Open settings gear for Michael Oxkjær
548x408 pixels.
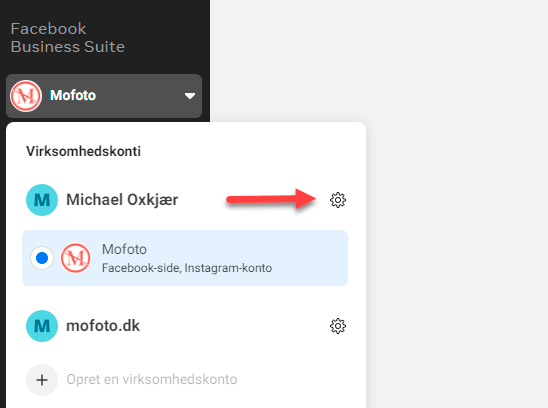click(338, 200)
